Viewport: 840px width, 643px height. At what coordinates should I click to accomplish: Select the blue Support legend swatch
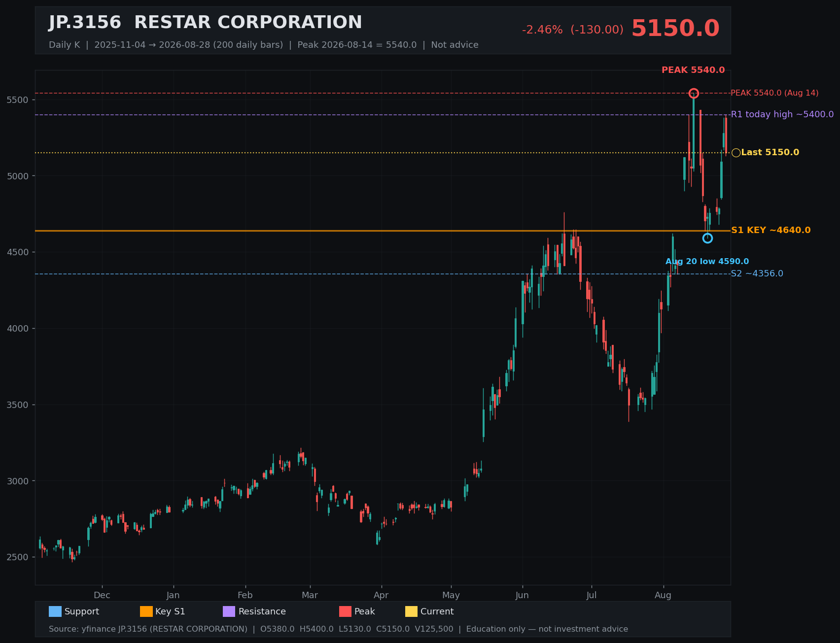55,611
